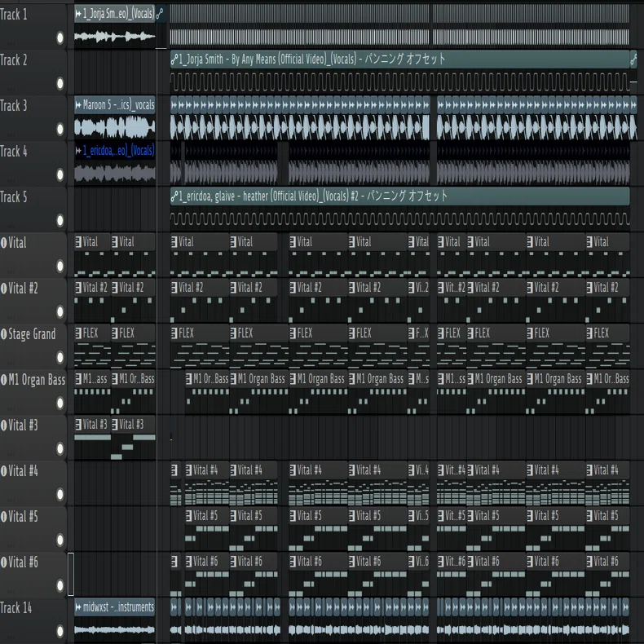
Task: Open the clip menu icon of the 1_ericdoa,..eo)_(Vocals) clip
Action: coord(78,151)
